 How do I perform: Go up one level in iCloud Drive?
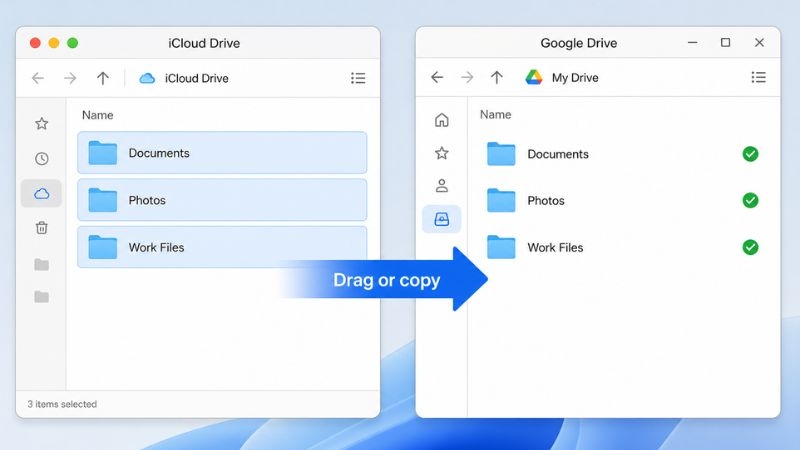tap(103, 78)
